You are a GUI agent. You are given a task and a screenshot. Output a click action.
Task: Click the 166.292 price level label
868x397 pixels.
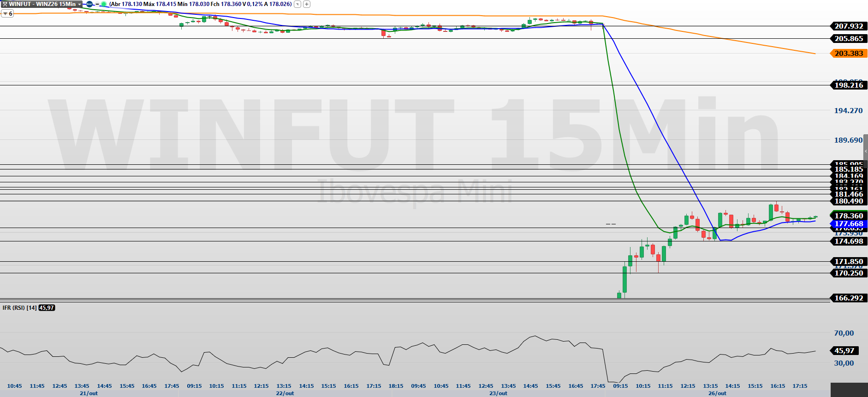click(x=849, y=298)
